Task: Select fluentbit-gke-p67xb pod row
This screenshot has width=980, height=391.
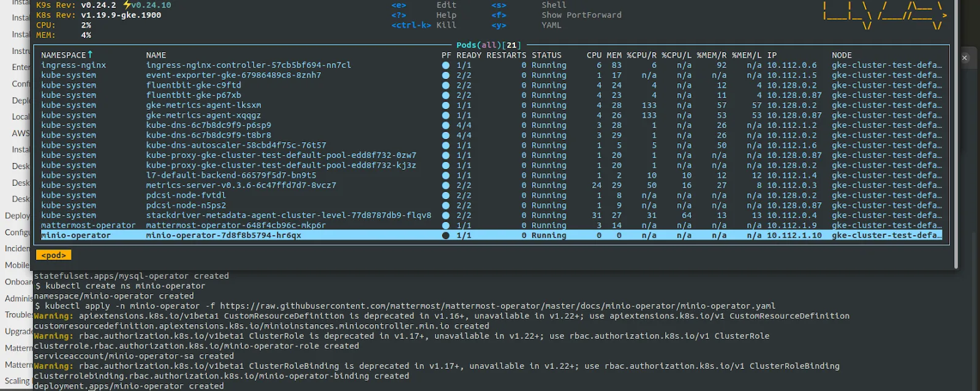Action: click(491, 95)
